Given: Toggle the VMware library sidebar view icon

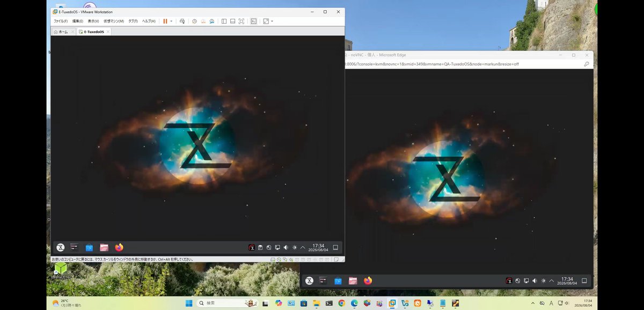Looking at the screenshot, I should point(224,21).
